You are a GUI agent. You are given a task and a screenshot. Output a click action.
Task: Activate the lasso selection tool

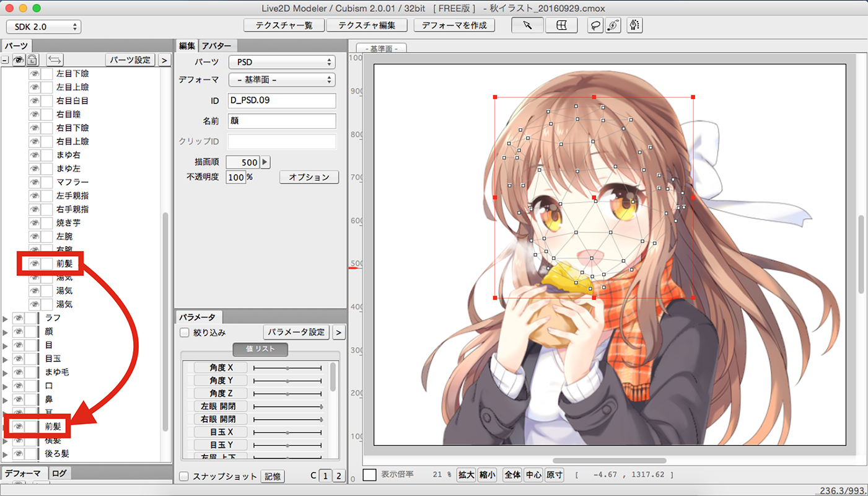coord(595,25)
